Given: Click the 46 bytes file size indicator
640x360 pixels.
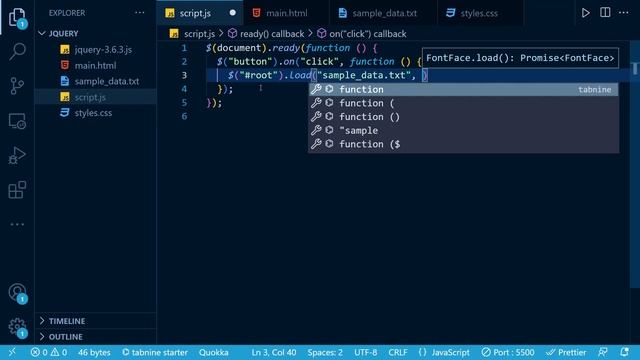Looking at the screenshot, I should tap(94, 352).
